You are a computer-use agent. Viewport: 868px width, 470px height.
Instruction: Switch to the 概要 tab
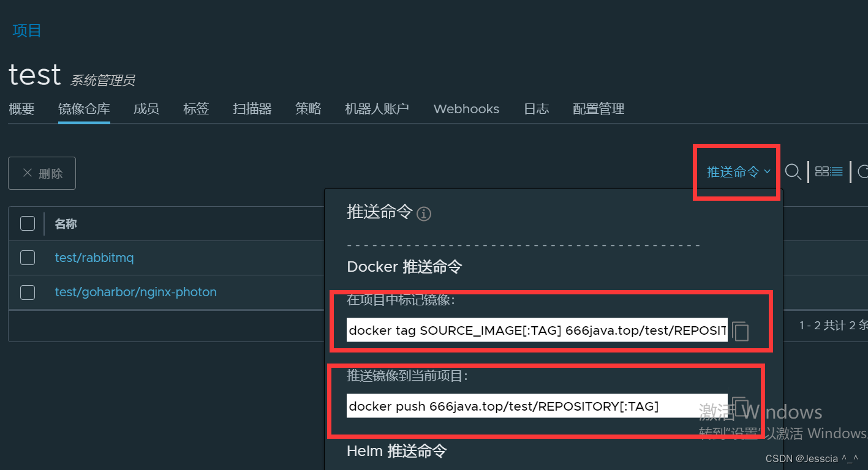[x=21, y=109]
